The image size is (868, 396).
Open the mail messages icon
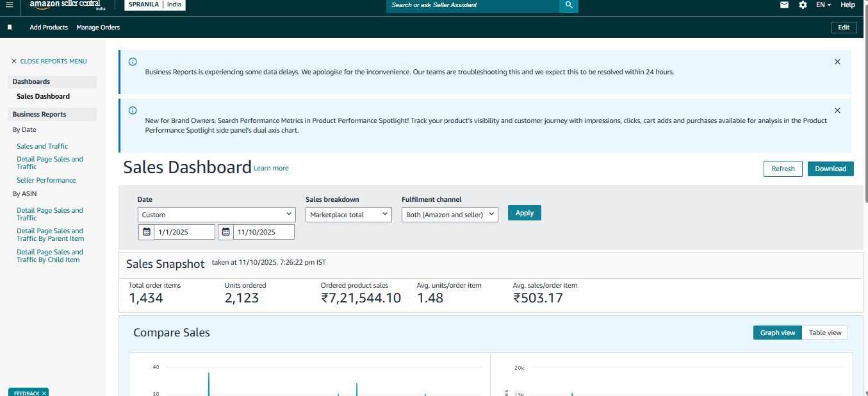coord(784,5)
